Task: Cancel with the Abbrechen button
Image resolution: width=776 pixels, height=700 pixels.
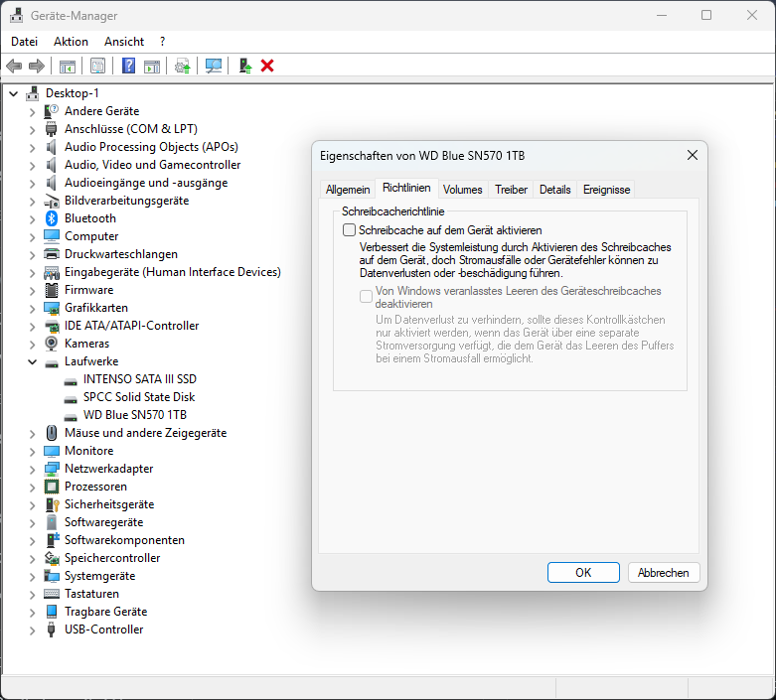Action: [x=663, y=572]
